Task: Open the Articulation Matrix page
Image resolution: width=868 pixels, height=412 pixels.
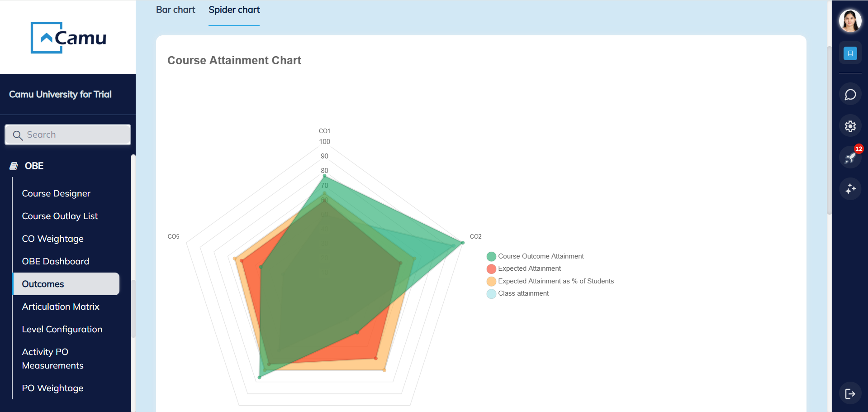Action: click(x=61, y=307)
